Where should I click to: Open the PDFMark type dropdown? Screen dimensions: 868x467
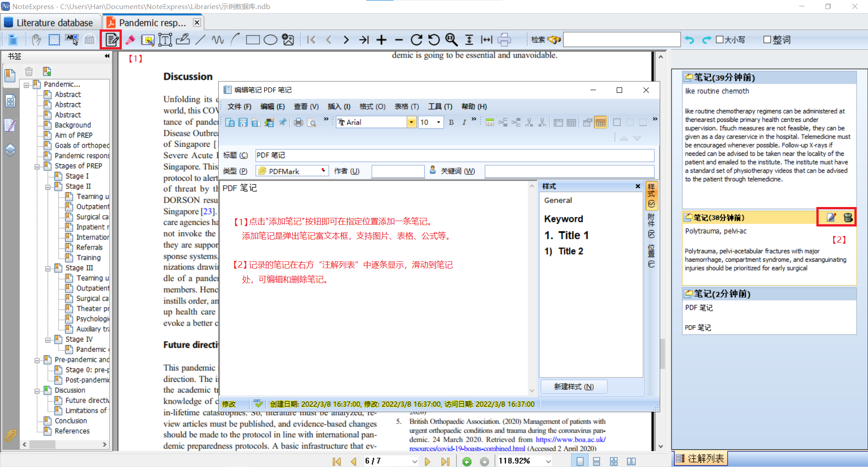click(x=323, y=171)
